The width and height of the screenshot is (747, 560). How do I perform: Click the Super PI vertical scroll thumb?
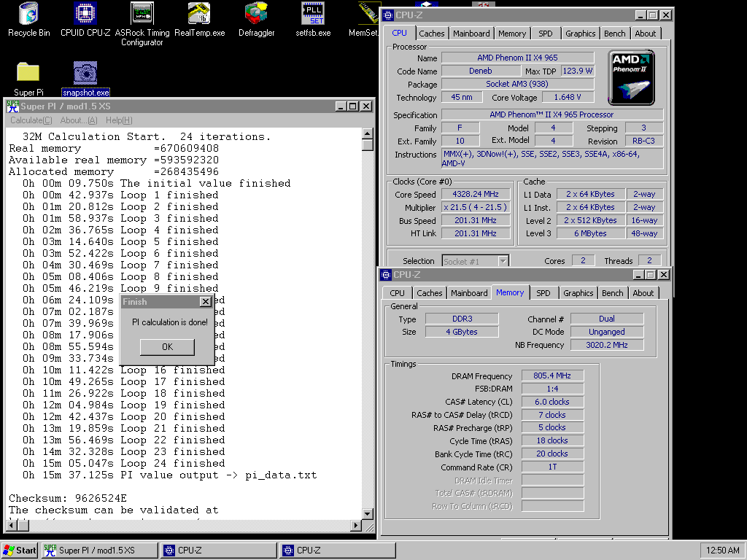click(368, 145)
